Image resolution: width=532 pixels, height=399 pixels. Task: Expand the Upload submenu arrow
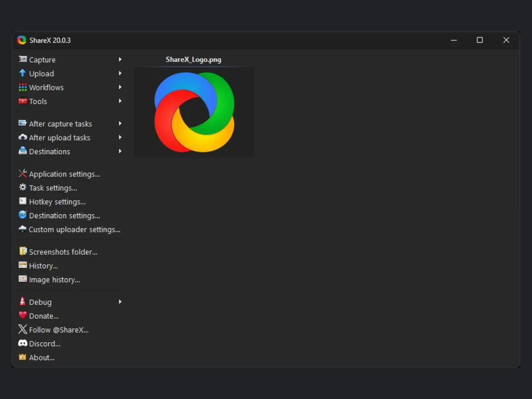(x=120, y=73)
